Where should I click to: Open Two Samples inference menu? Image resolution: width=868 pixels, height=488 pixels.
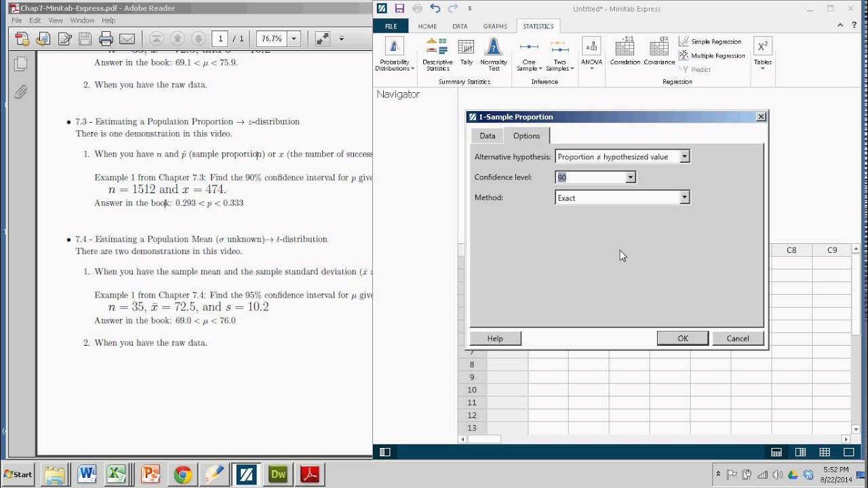pos(559,55)
